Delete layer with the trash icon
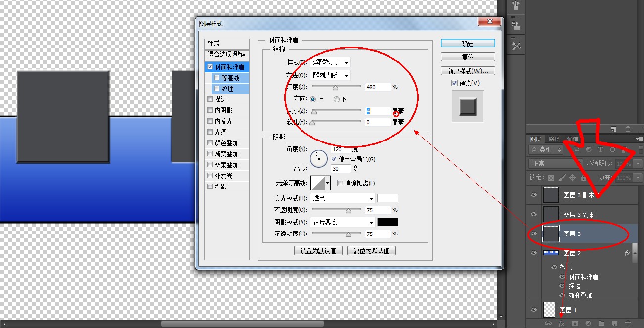The image size is (644, 328). point(628,323)
